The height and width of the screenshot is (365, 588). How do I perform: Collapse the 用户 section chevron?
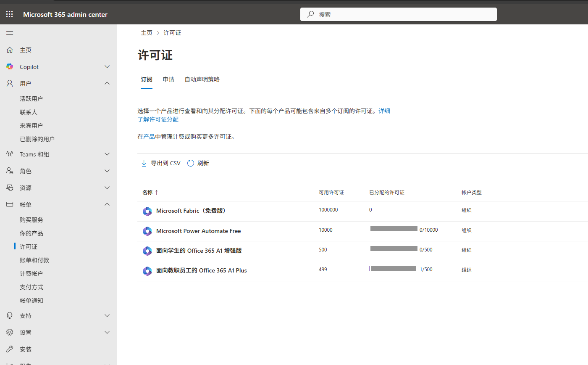pos(107,84)
